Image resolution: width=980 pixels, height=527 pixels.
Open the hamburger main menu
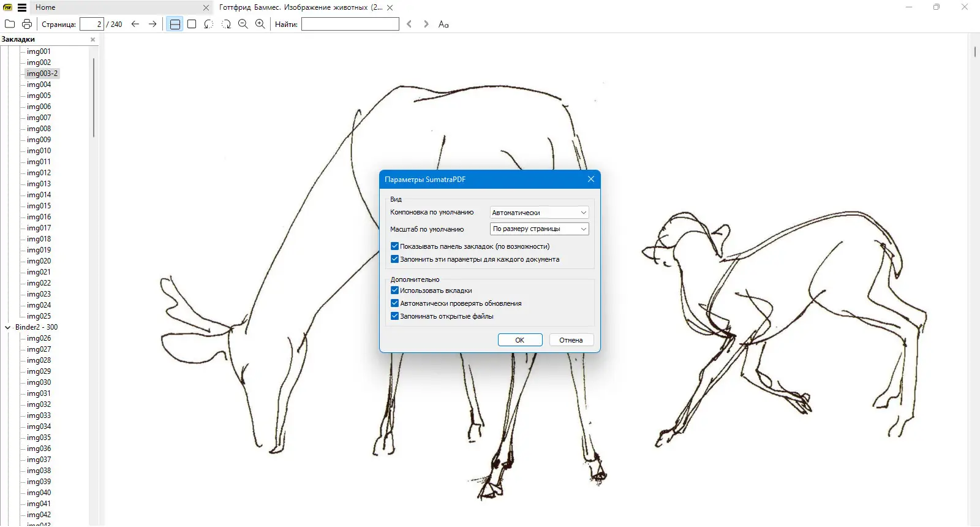coord(22,7)
